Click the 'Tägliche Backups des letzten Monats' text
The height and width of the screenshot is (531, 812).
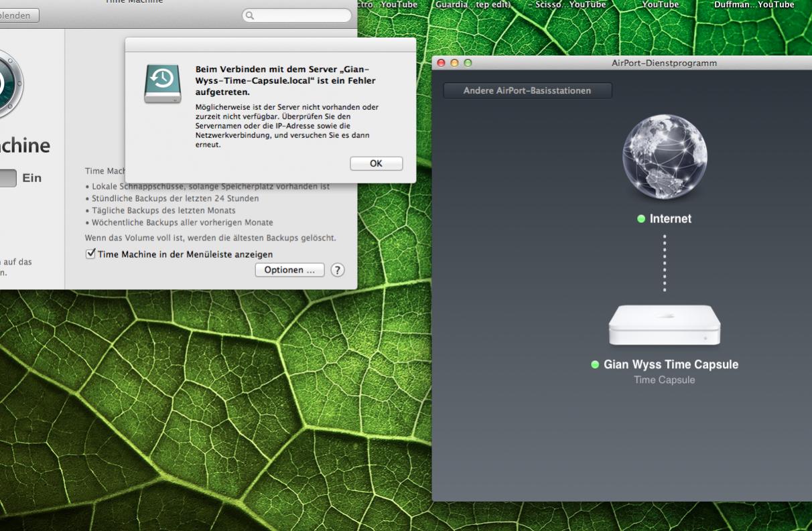(163, 211)
